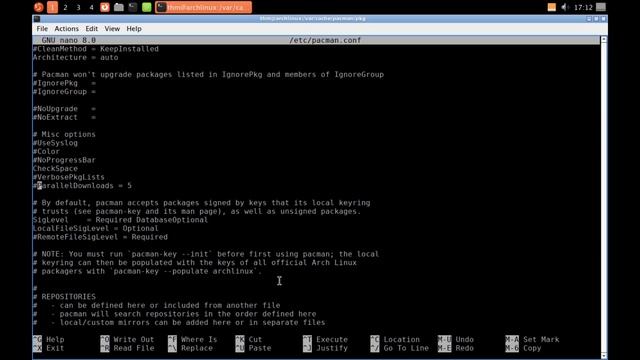Click the 'CheckSpace' line
Screen dimensions: 640x360
(55, 169)
